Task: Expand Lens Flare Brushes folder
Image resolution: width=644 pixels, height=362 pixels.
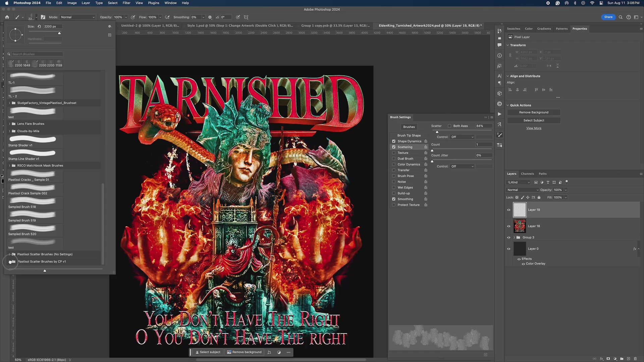Action: point(9,124)
